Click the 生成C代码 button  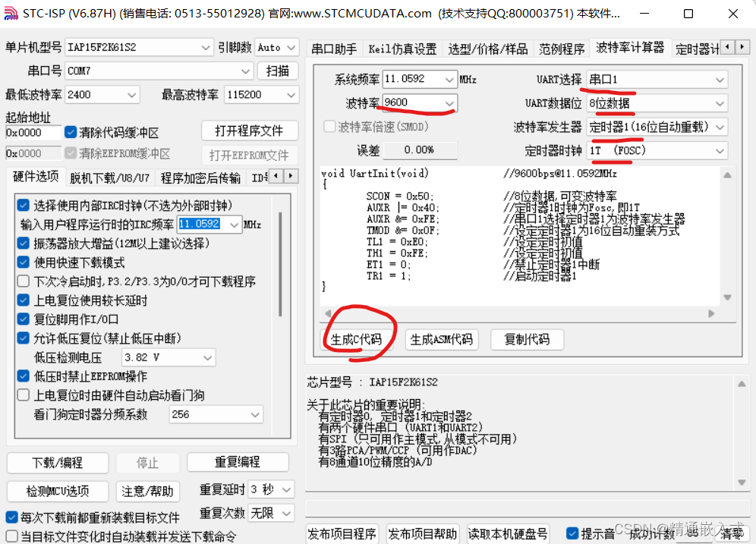(358, 339)
